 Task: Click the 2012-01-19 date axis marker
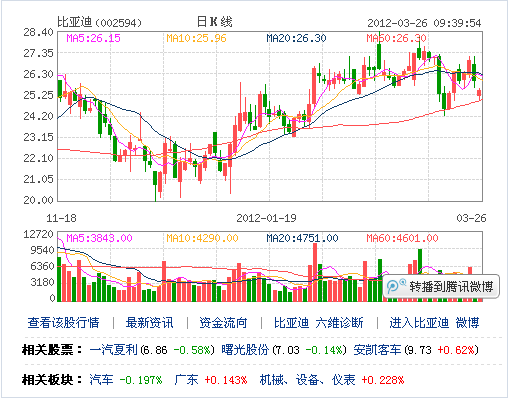pos(266,218)
